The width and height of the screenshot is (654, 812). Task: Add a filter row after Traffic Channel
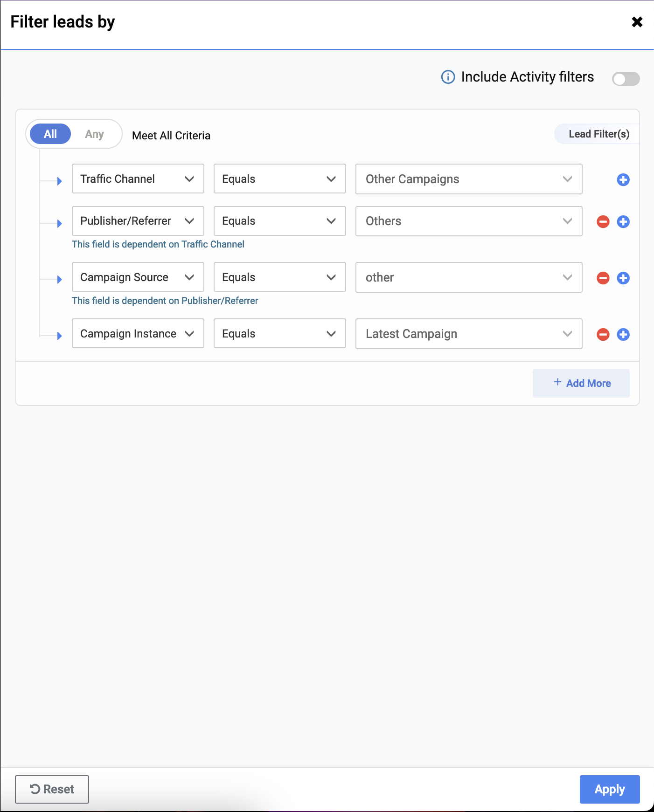pos(623,179)
